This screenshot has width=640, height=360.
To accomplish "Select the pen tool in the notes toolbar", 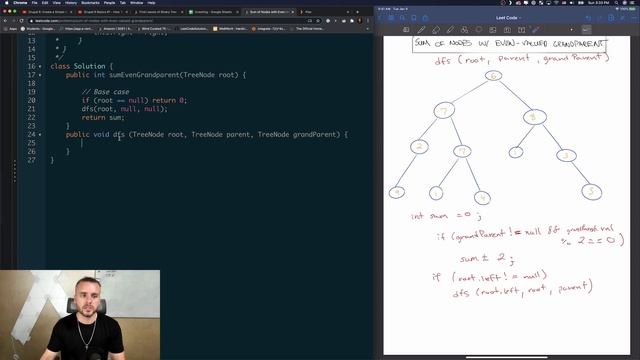I will click(421, 29).
